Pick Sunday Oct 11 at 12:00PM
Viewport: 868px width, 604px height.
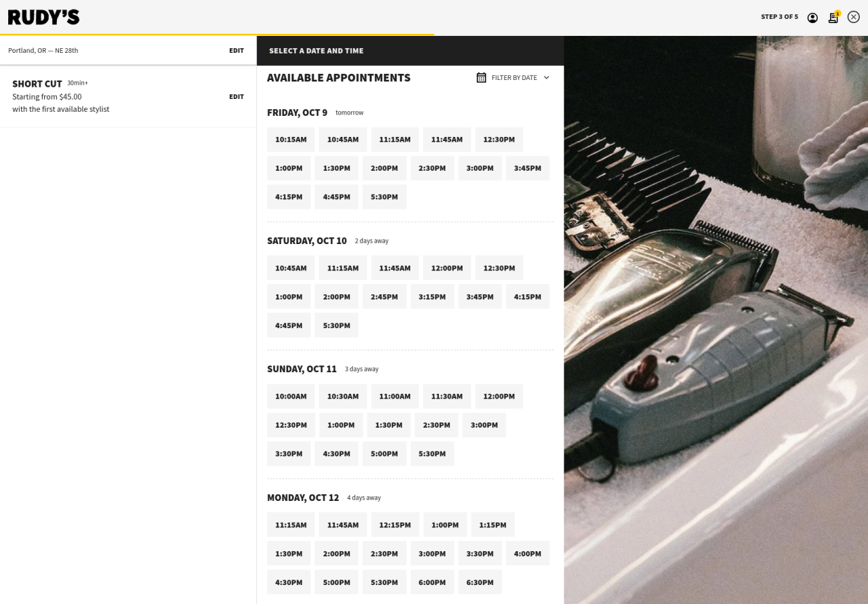pyautogui.click(x=499, y=397)
